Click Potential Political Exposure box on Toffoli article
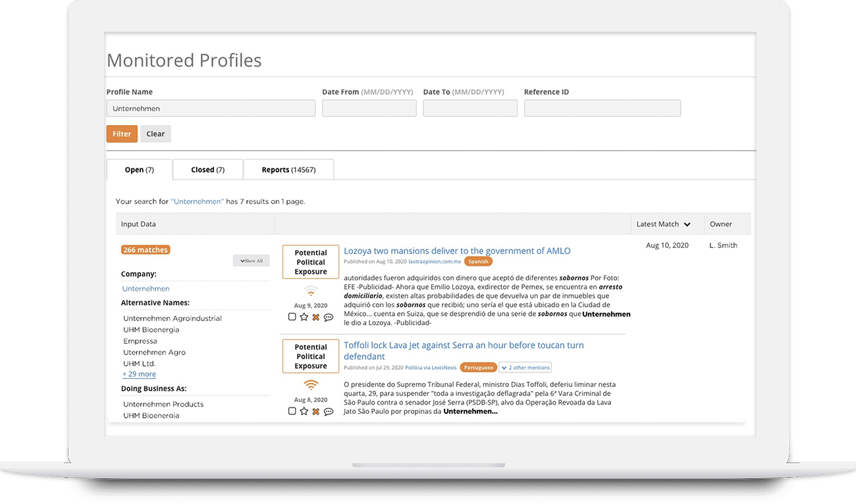The height and width of the screenshot is (504, 856). pyautogui.click(x=311, y=356)
